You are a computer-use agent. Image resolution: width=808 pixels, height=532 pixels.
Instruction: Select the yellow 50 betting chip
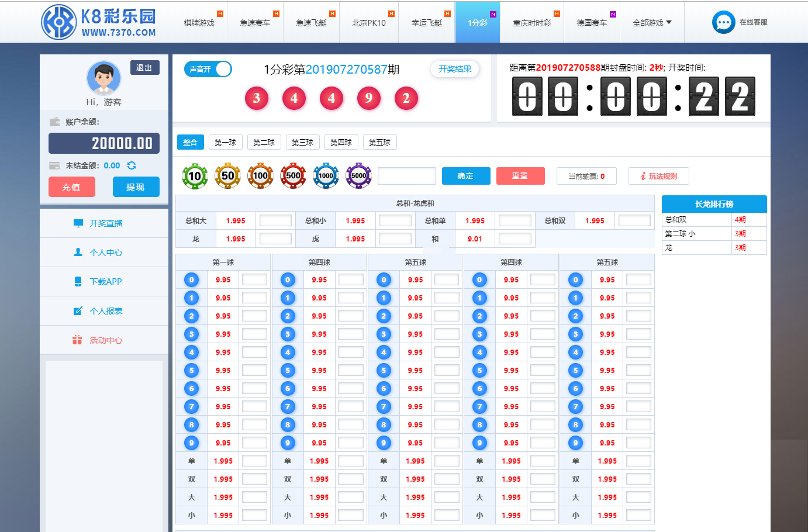click(228, 176)
